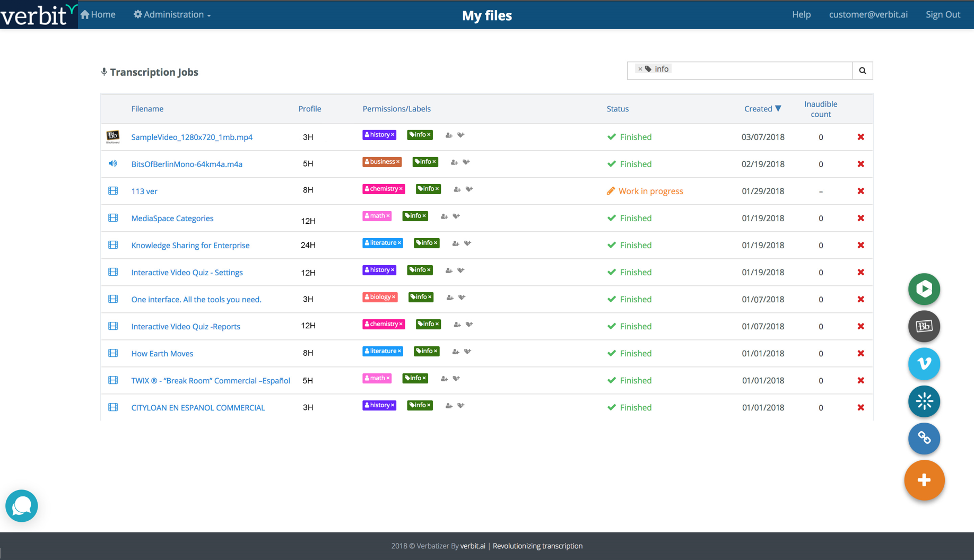Open the Vimeo import button

pyautogui.click(x=924, y=364)
